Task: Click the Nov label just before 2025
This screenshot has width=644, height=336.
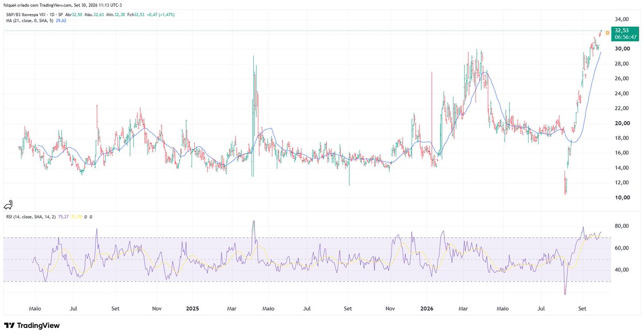Action: pyautogui.click(x=157, y=309)
